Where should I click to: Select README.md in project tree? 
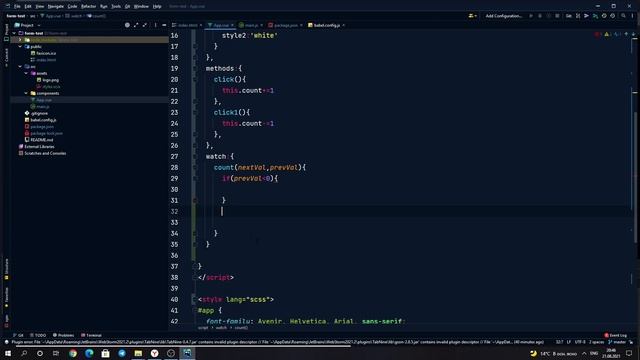point(42,140)
